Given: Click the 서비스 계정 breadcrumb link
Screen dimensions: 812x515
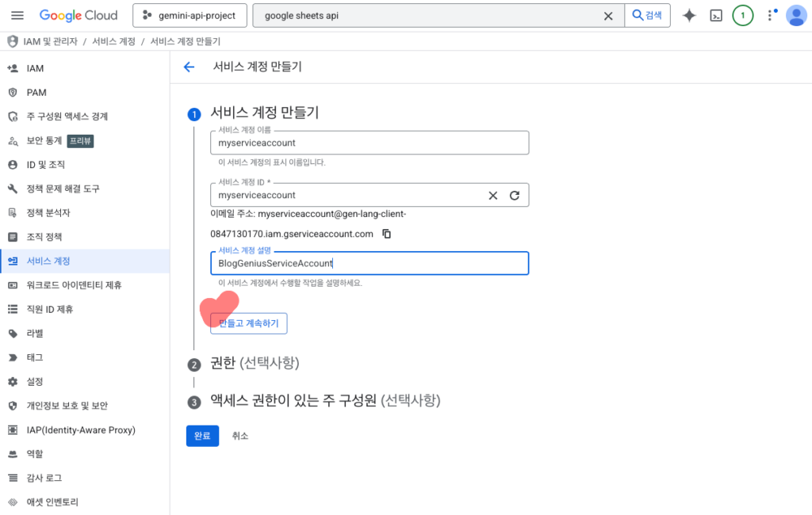Looking at the screenshot, I should [x=113, y=41].
